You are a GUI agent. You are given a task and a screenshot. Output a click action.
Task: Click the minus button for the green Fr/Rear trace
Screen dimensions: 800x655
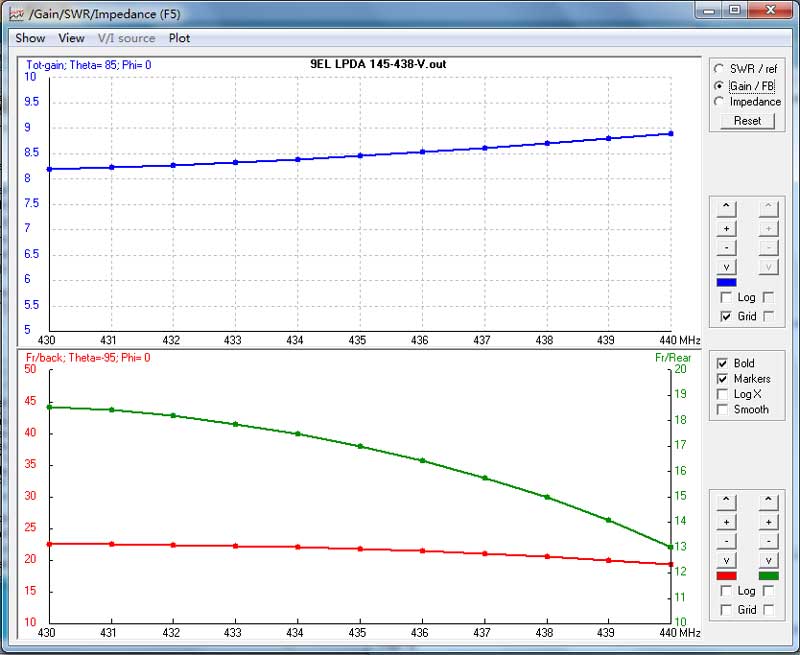(x=768, y=541)
